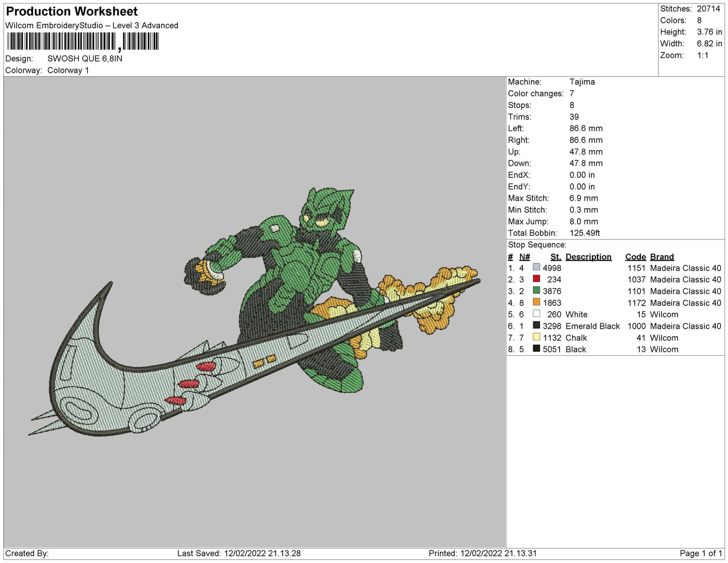Screen dimensions: 728x563
Task: Click the underlined Brand column header
Action: [x=661, y=257]
